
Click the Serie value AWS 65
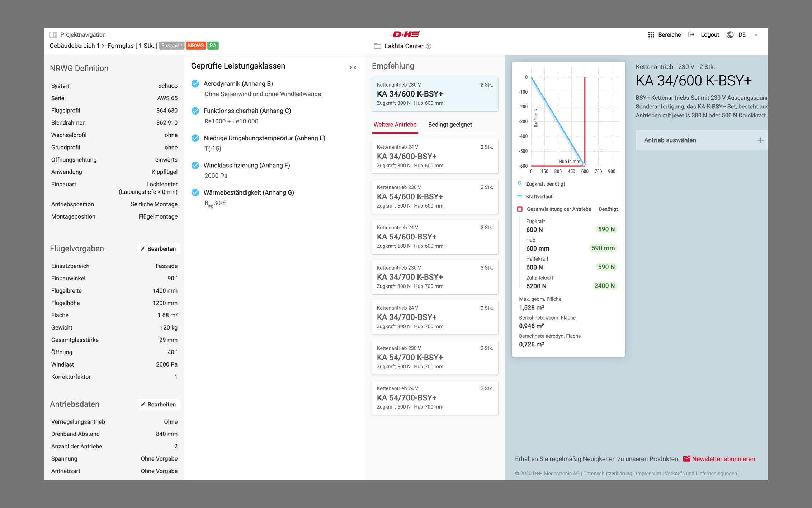click(x=167, y=98)
